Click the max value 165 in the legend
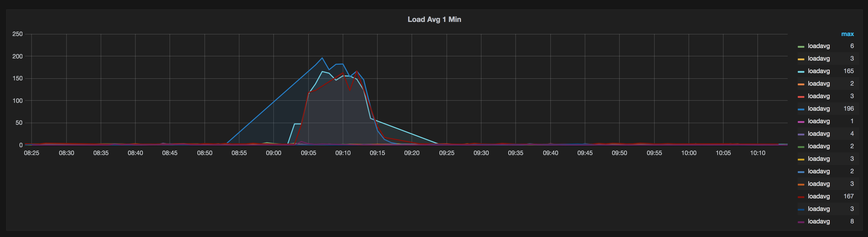 click(x=848, y=71)
